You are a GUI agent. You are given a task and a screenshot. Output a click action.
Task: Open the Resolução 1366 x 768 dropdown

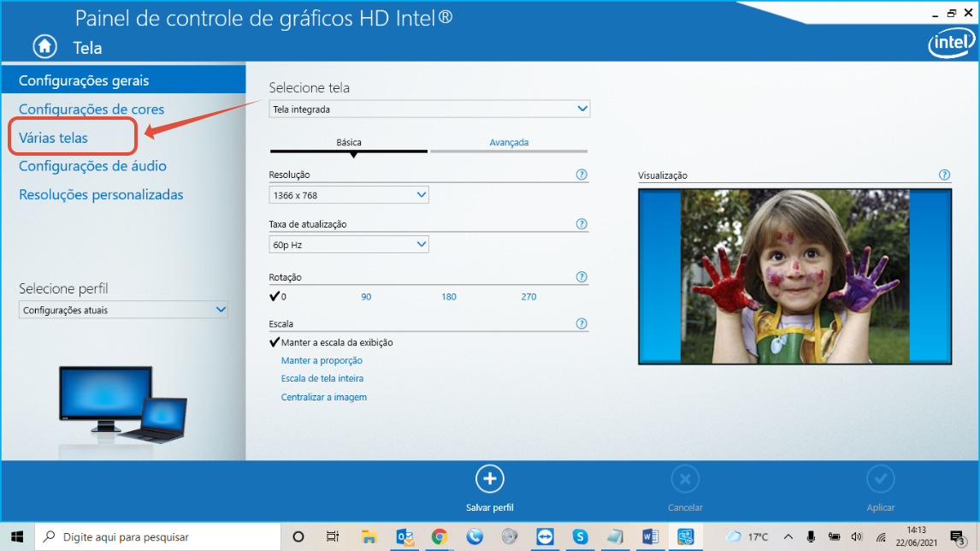coord(349,195)
